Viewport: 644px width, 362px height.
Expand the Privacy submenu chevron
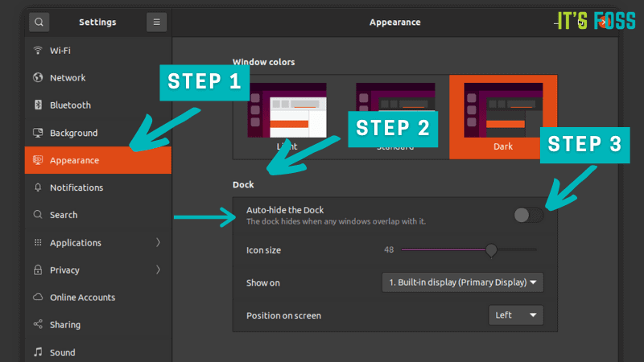click(x=158, y=270)
